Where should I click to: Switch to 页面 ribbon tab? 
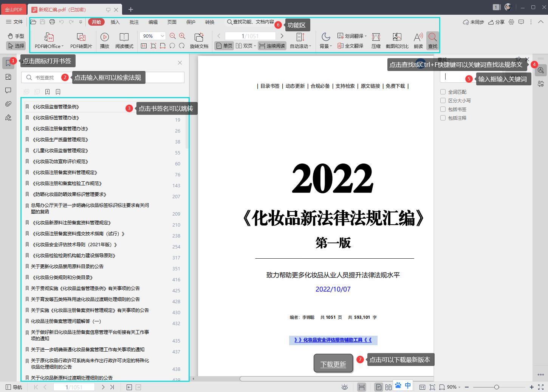[172, 22]
